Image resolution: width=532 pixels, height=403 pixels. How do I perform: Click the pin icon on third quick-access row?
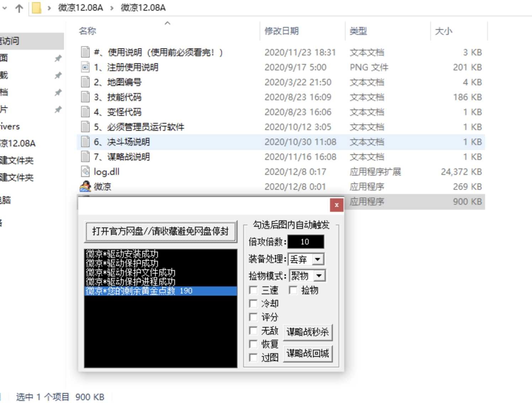pyautogui.click(x=58, y=92)
